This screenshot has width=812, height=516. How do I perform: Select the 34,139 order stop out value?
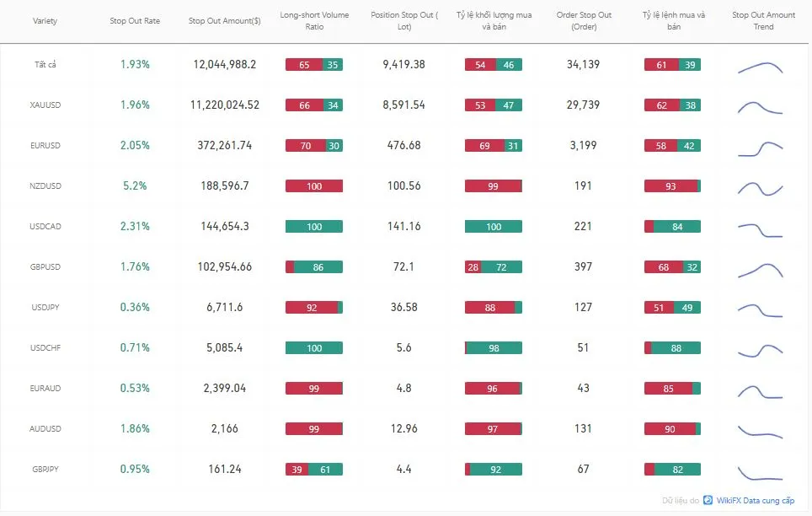click(583, 64)
